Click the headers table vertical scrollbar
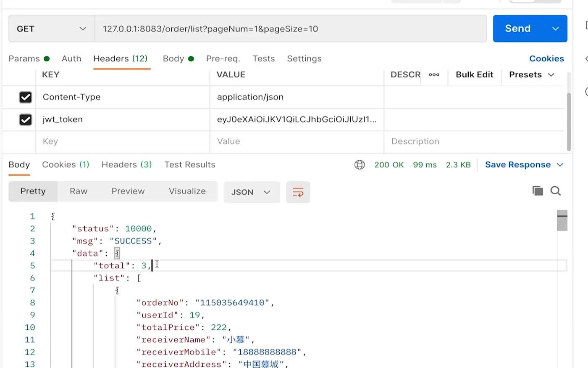 click(569, 122)
